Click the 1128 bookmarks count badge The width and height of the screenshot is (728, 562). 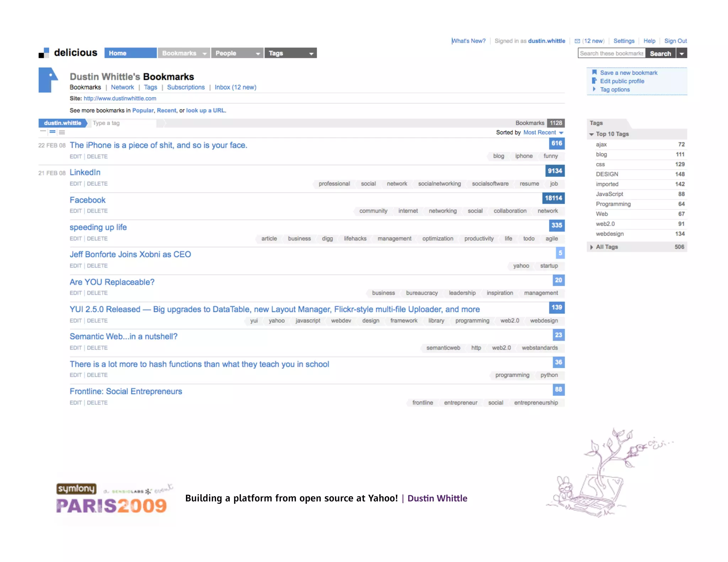pyautogui.click(x=556, y=123)
